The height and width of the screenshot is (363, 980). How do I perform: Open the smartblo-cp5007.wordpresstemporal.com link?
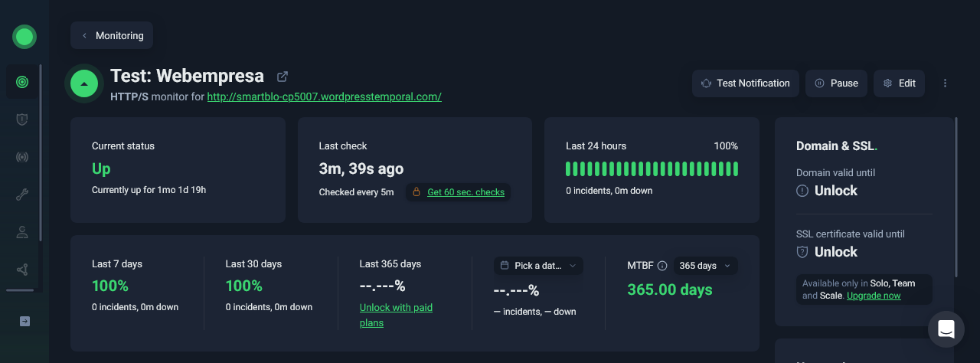pyautogui.click(x=325, y=97)
